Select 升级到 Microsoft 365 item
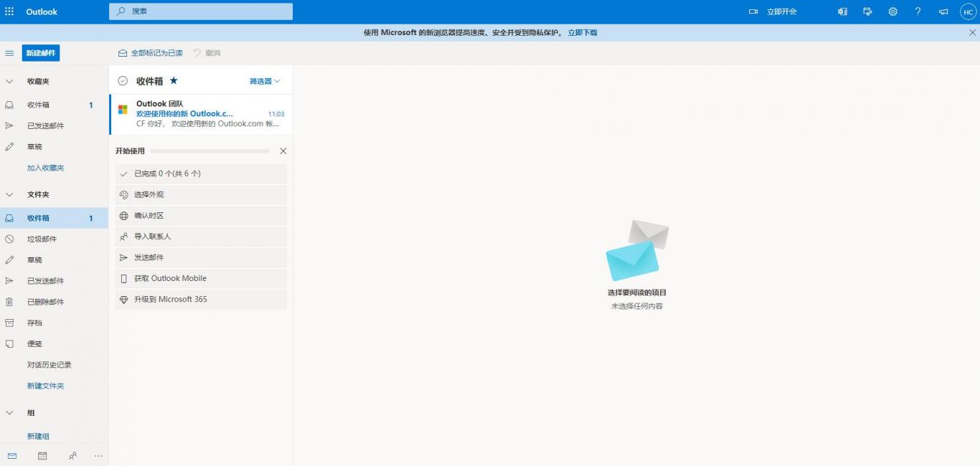This screenshot has width=980, height=466. [201, 300]
